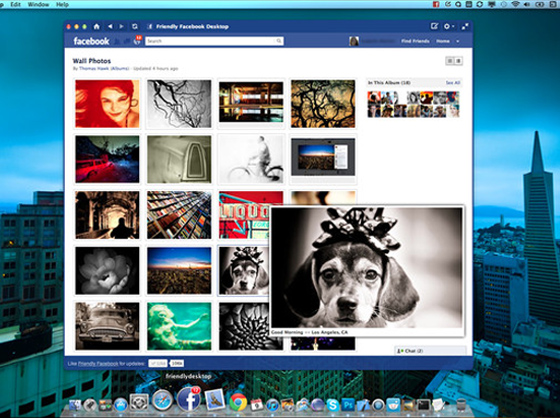This screenshot has height=418, width=560.
Task: Open the Edit menu
Action: pyautogui.click(x=15, y=4)
